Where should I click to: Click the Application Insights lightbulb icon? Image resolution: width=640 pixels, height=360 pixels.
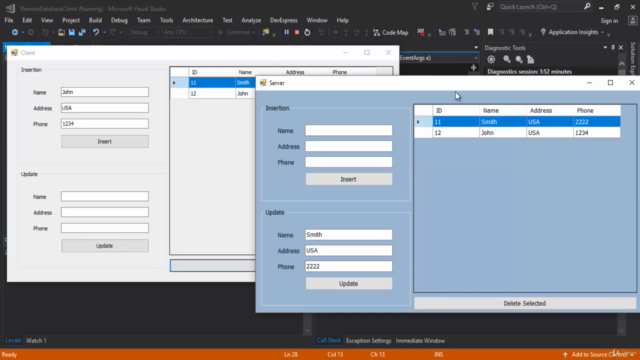point(543,32)
